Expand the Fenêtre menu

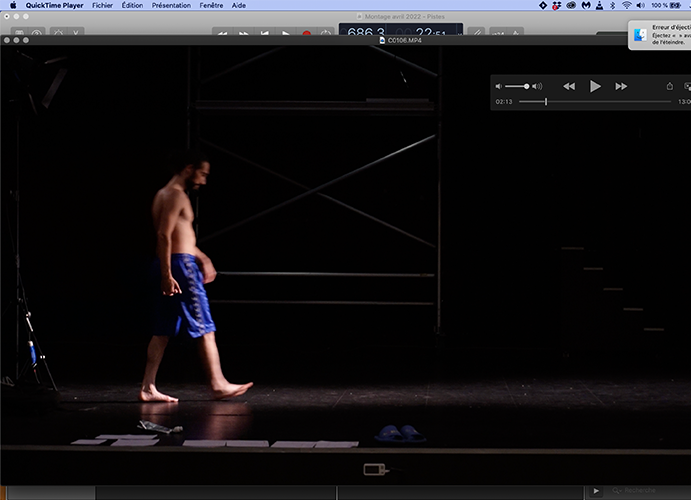(x=211, y=5)
